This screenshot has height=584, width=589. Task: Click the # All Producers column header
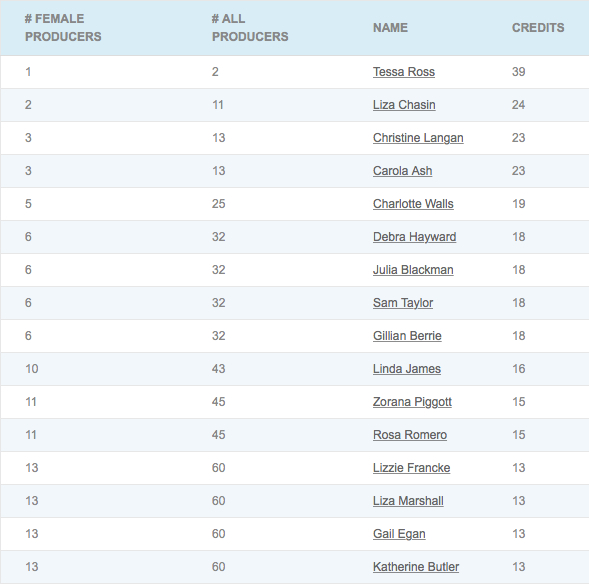coord(250,28)
